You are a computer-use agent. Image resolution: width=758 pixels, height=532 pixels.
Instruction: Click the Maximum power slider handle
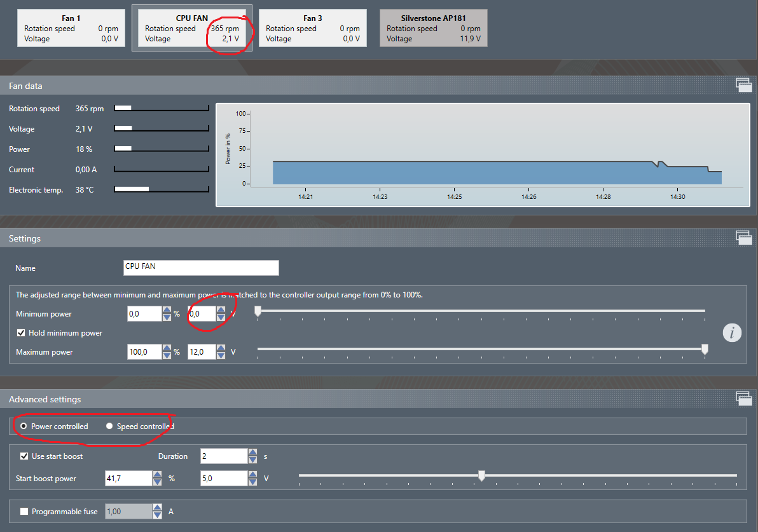(705, 350)
